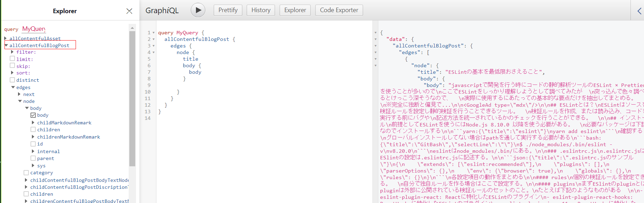Check the id field under body
Screen dimensions: 644x203
tap(33, 144)
